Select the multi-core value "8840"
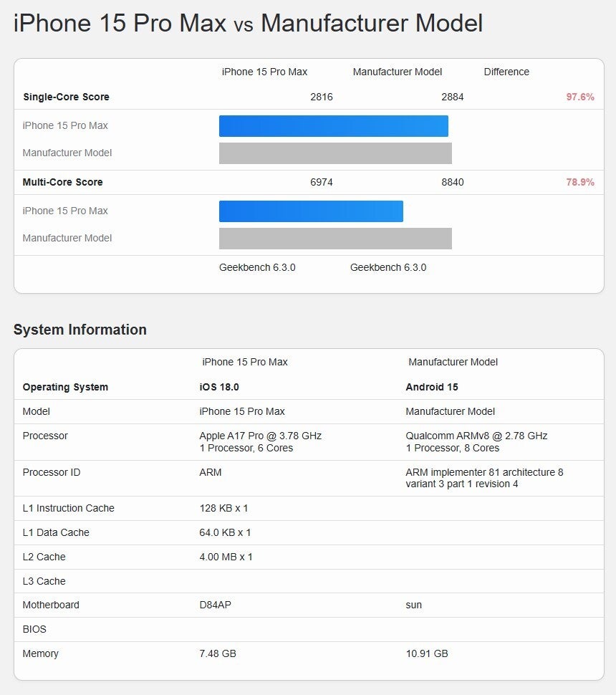 [x=453, y=182]
